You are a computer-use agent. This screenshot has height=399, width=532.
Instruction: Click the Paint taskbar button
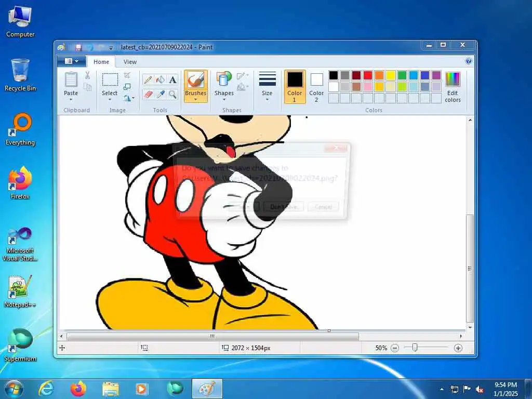pyautogui.click(x=207, y=389)
